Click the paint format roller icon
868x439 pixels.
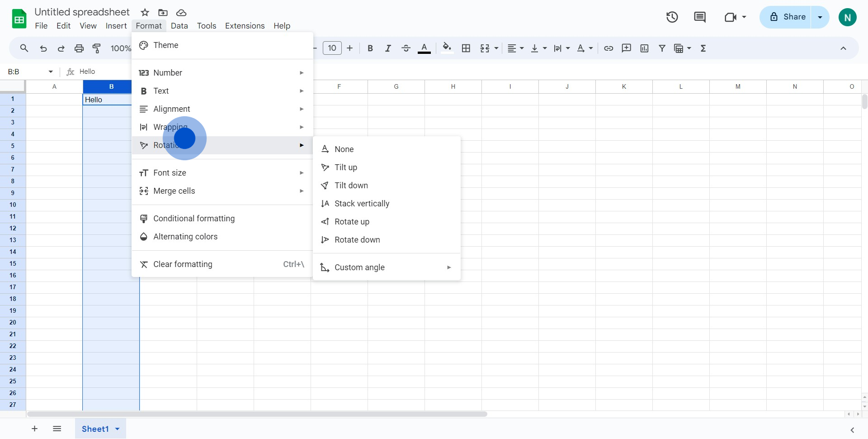(x=97, y=48)
